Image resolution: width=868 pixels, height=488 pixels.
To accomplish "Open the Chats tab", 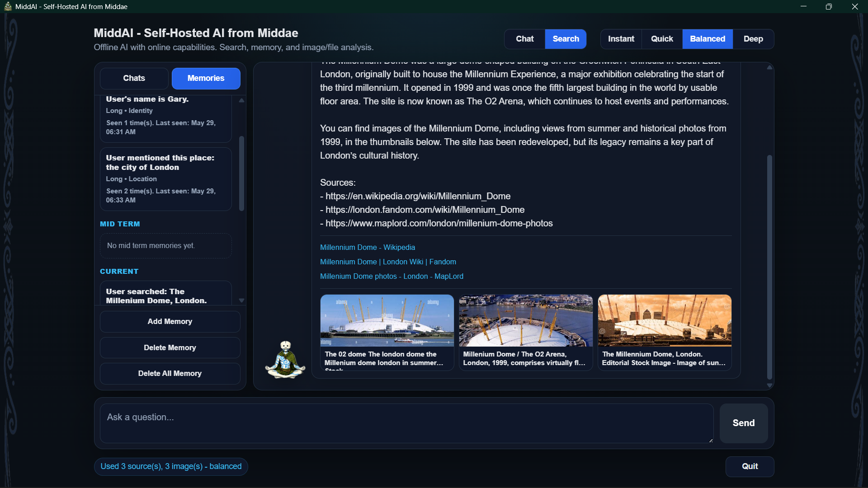I will [x=134, y=78].
